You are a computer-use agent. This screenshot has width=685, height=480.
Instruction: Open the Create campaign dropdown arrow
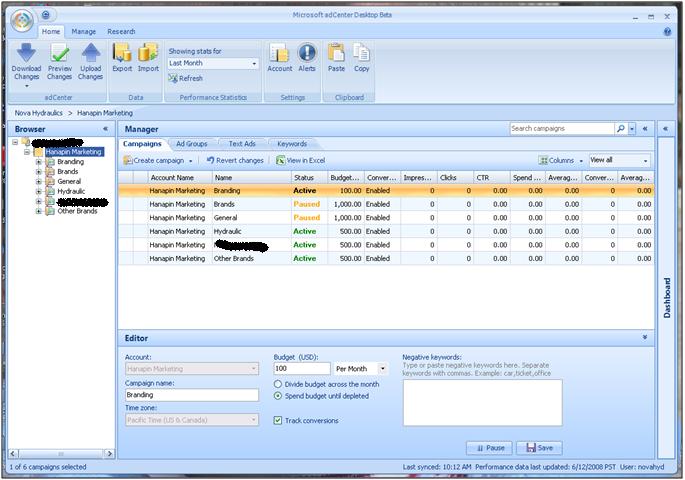click(x=191, y=161)
